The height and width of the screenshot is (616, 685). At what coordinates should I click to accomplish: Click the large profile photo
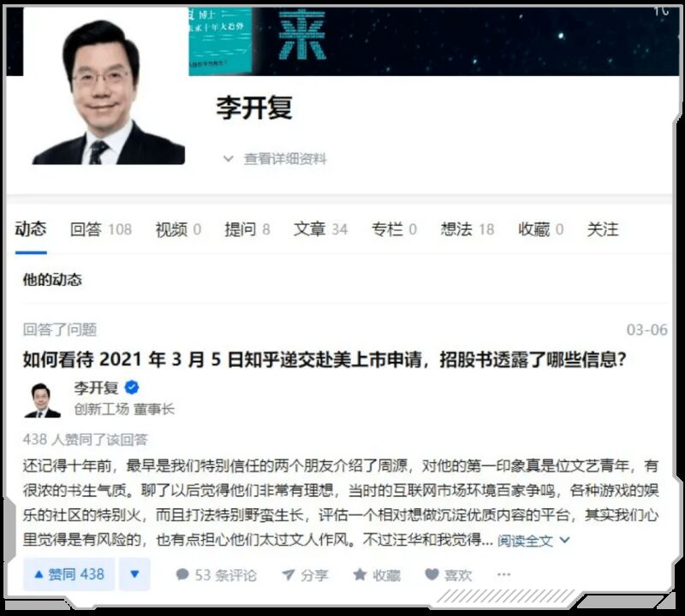point(109,92)
